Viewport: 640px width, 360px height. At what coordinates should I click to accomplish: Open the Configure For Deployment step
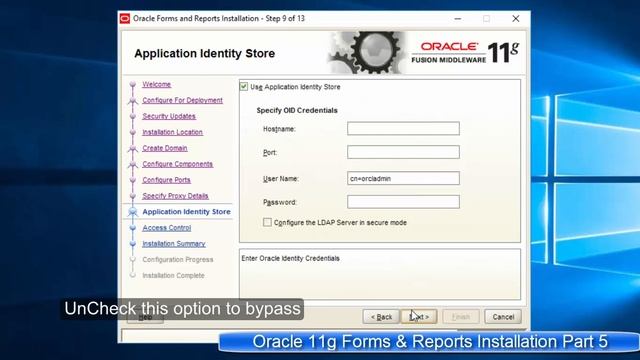click(x=182, y=100)
